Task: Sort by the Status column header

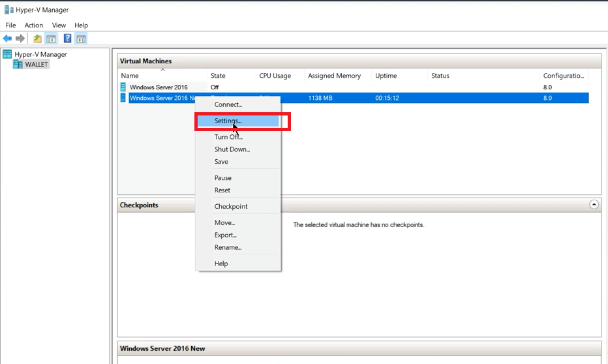Action: point(484,76)
